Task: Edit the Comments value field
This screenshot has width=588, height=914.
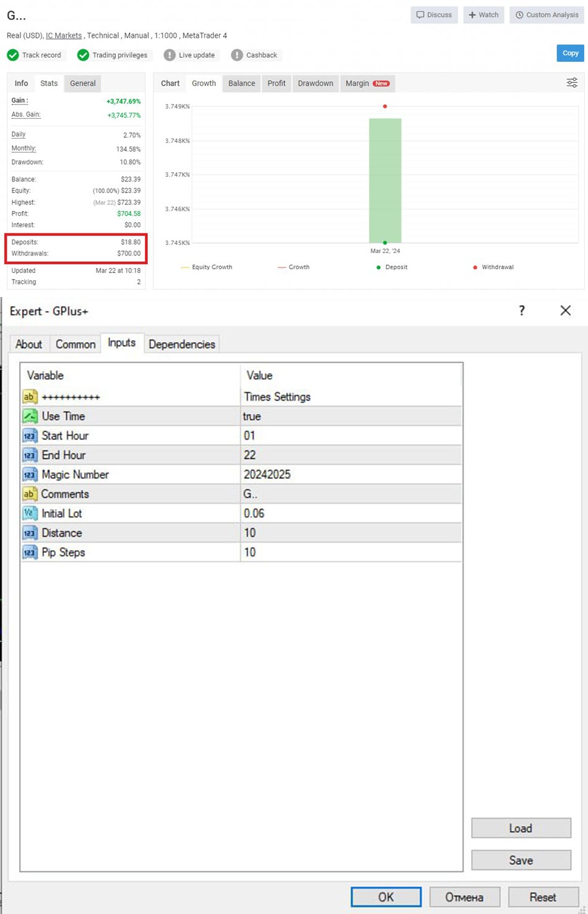Action: tap(351, 494)
